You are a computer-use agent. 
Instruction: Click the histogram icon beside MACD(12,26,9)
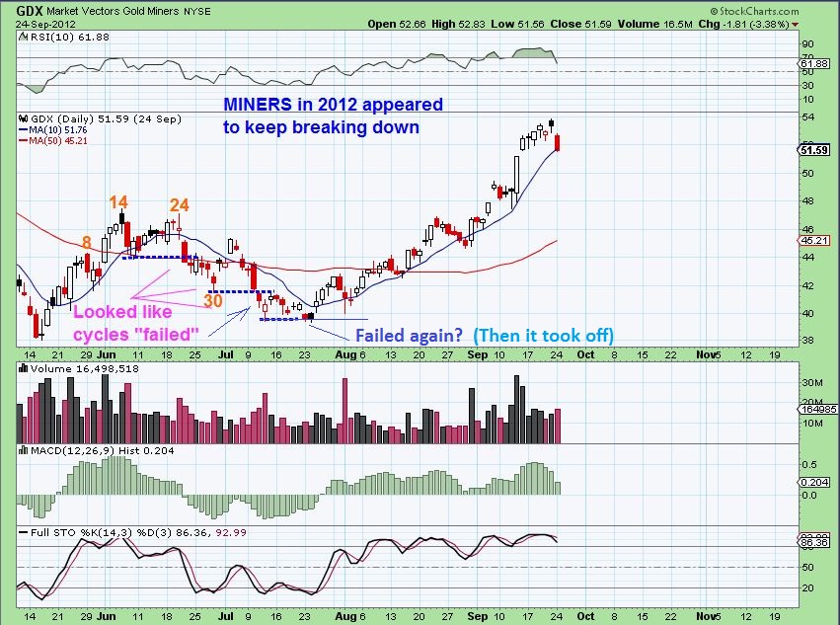[x=23, y=451]
